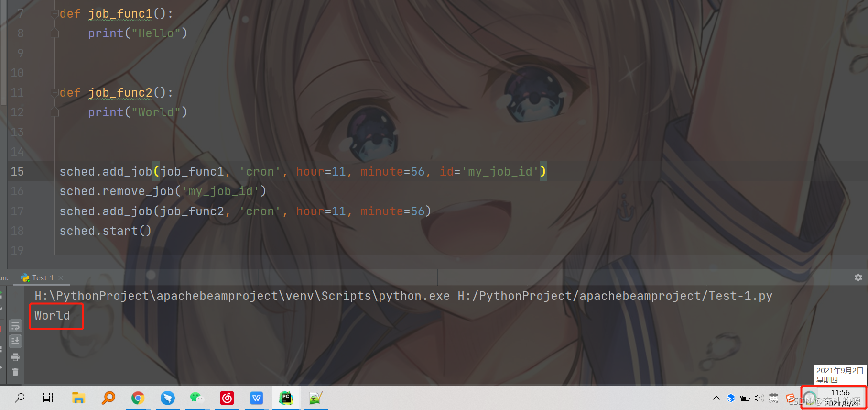Open orange magnifier search app on taskbar
868x410 pixels.
click(108, 398)
